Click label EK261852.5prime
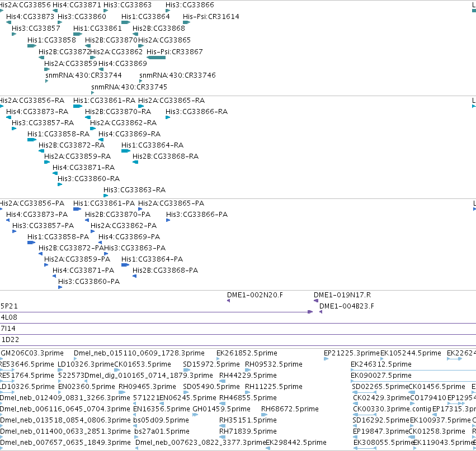This screenshot has width=476, height=451. point(247,353)
